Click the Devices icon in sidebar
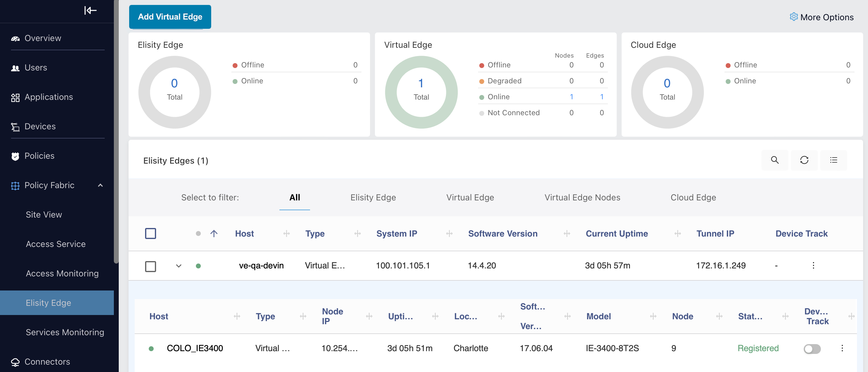This screenshot has width=868, height=372. tap(15, 127)
